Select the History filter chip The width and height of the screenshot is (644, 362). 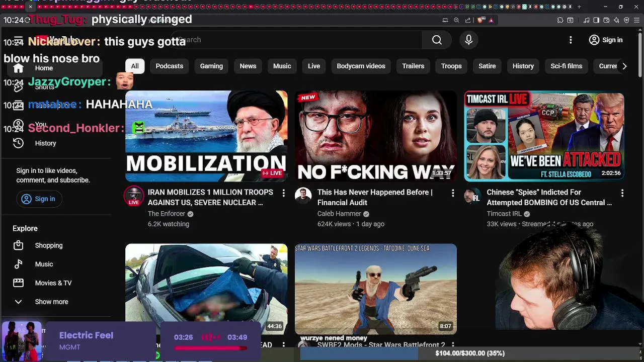pos(523,66)
